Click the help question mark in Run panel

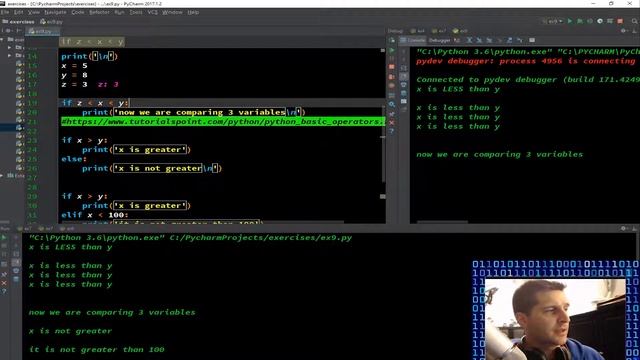coord(4,291)
